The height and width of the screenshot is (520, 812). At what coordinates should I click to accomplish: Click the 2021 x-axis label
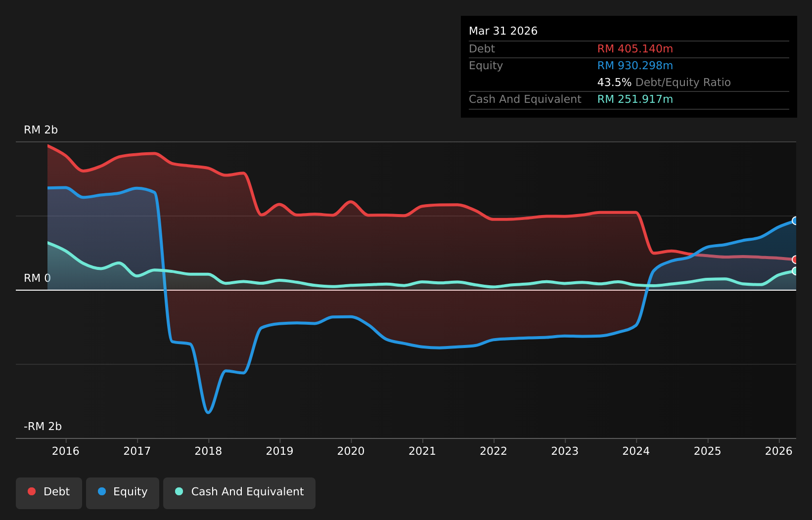tap(422, 451)
